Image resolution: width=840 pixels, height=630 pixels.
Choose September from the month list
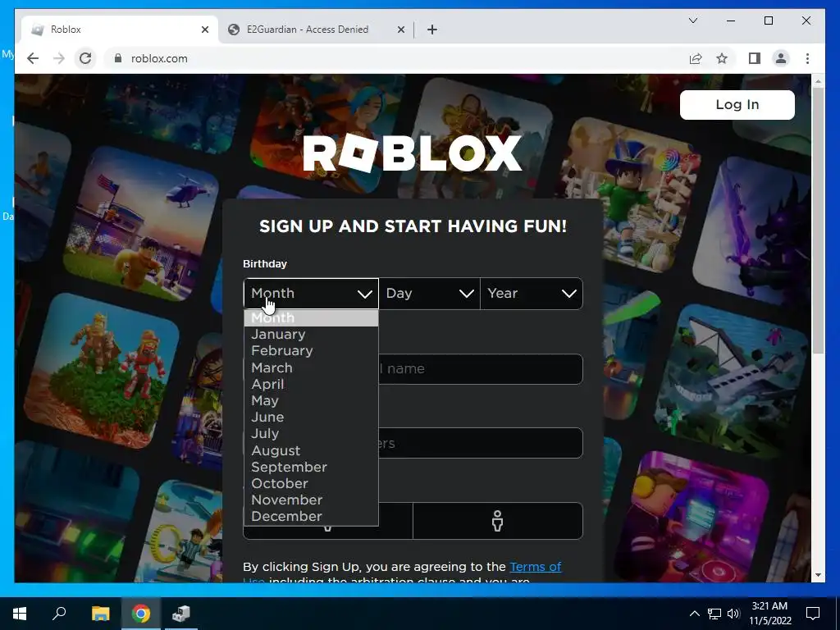(x=311, y=467)
